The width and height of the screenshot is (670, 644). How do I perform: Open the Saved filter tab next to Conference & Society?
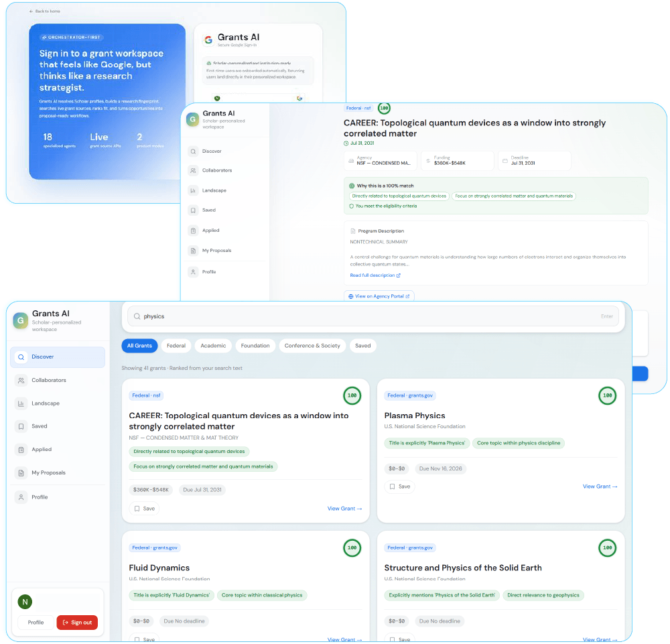[x=362, y=346]
